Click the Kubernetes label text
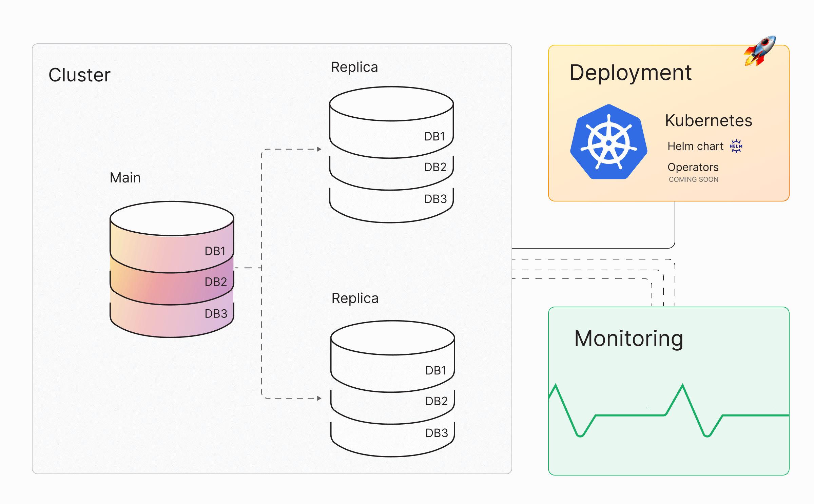Screen dimensions: 814x504 708,120
